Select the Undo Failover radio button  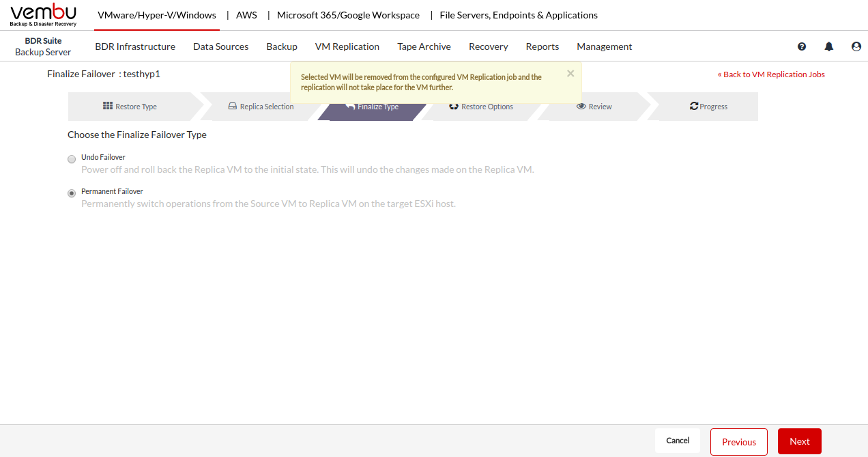(72, 159)
